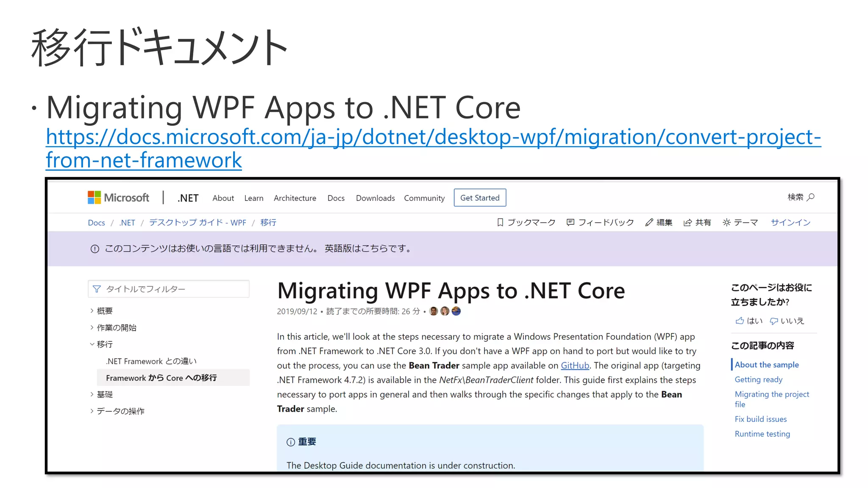The height and width of the screenshot is (488, 868).
Task: Click the bookmark icon (ブックマーク)
Action: 500,222
